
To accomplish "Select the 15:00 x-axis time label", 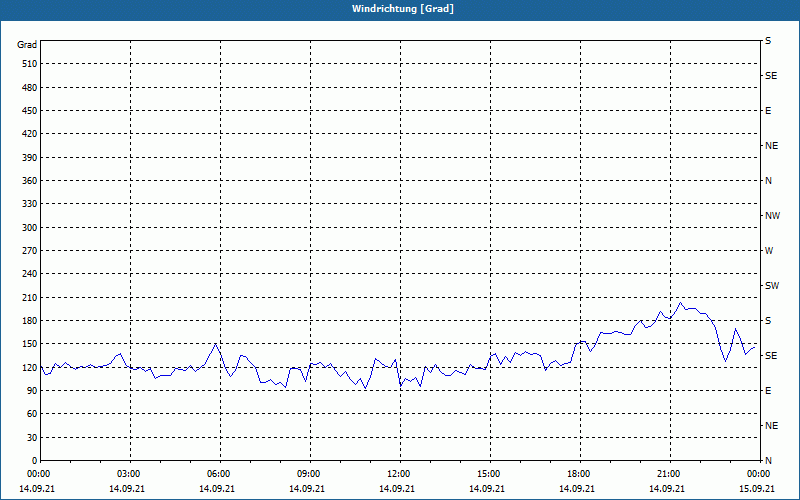I will point(490,474).
